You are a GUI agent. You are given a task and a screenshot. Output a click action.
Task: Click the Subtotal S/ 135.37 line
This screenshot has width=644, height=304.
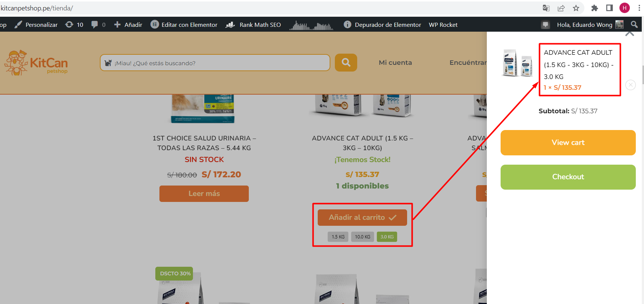point(568,111)
